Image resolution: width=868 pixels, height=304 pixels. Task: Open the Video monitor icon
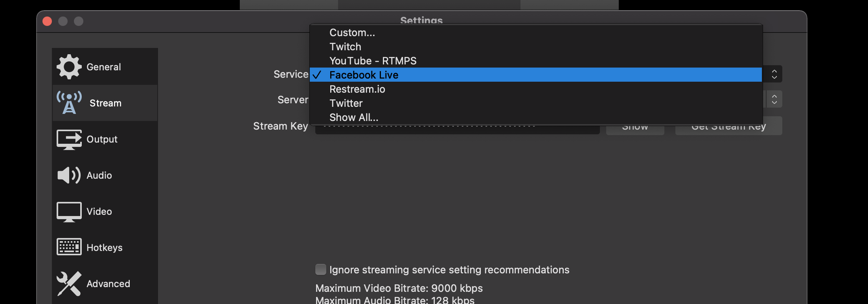coord(69,212)
